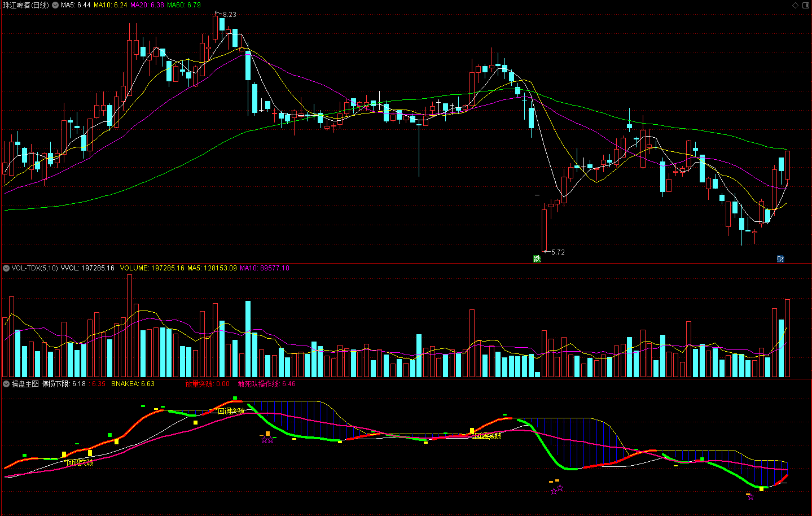Click the 放量突破: 0.00 label
Screen dimensions: 812x516
coord(208,384)
